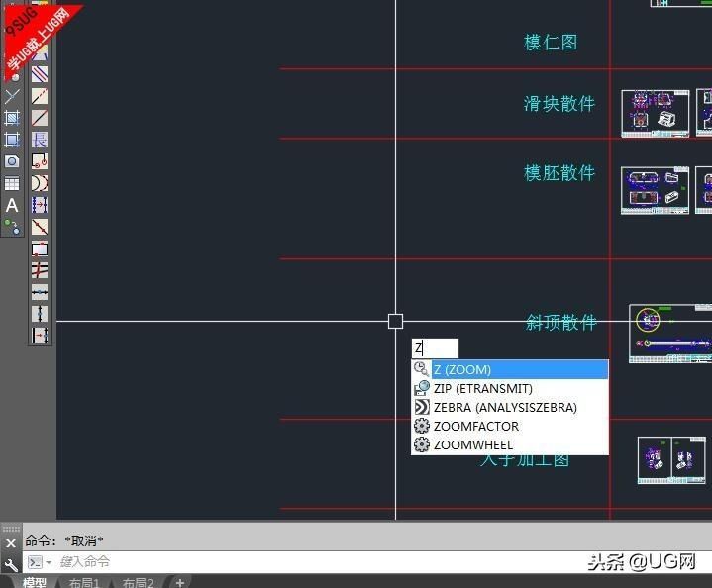Click the 模胚散件 text label
This screenshot has width=712, height=588.
559,173
